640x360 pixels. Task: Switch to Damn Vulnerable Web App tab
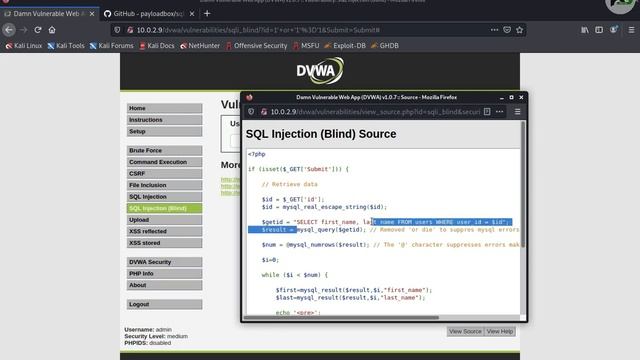point(49,13)
